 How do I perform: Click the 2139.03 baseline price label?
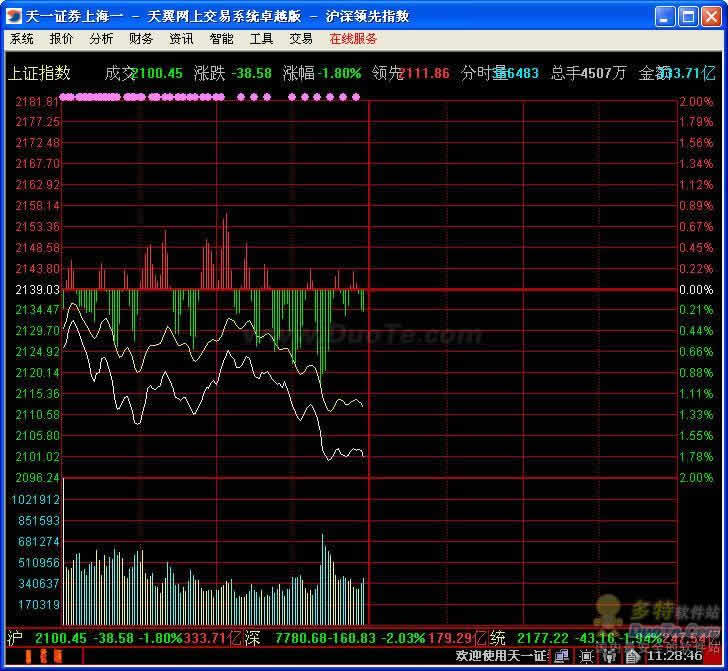tap(38, 290)
